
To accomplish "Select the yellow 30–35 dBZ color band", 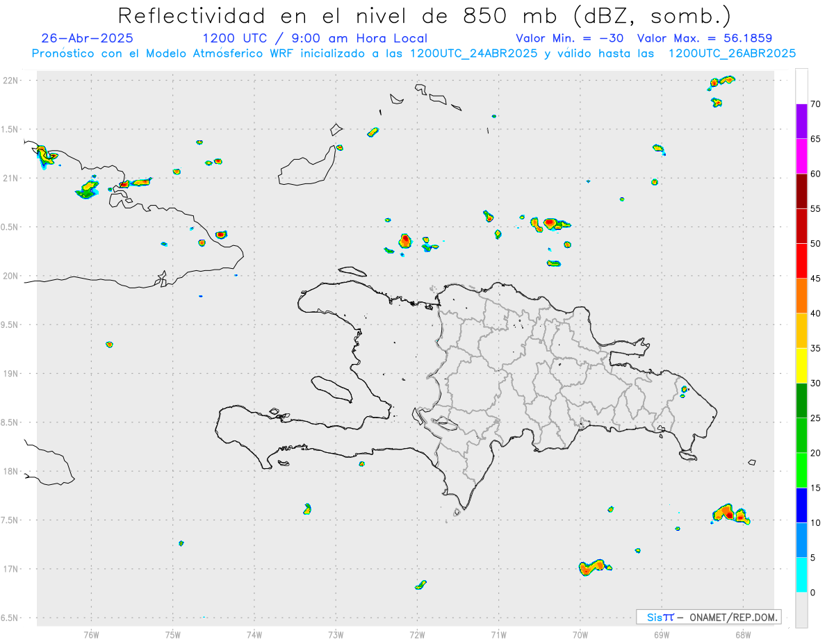I will (801, 365).
